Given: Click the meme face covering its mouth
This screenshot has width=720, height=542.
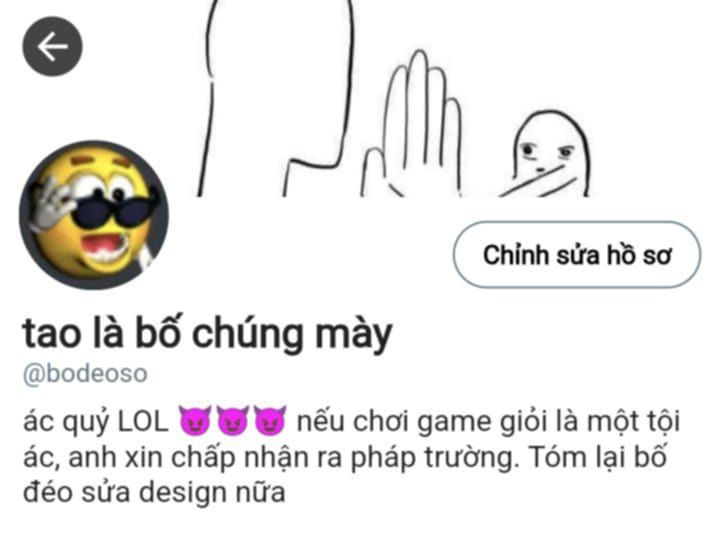Looking at the screenshot, I should (x=546, y=154).
